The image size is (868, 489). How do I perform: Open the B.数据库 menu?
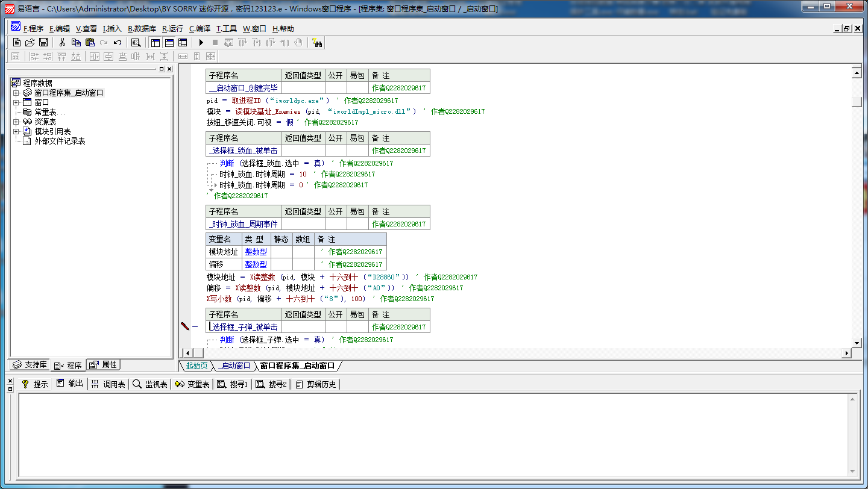(142, 28)
